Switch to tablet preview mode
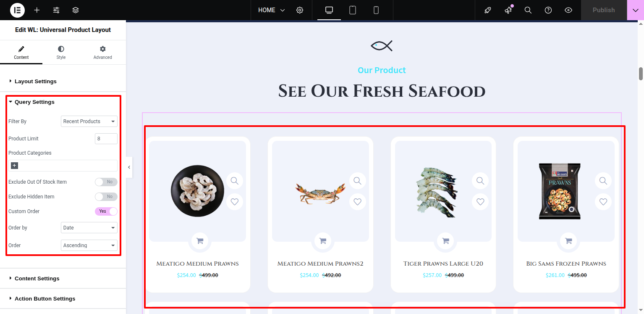This screenshot has height=314, width=644. tap(353, 10)
